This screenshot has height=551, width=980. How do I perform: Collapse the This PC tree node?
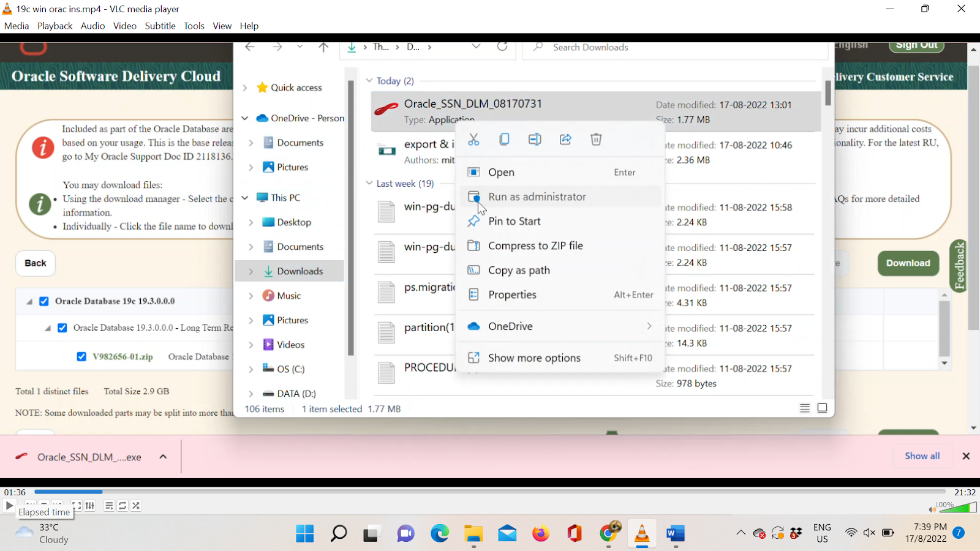[x=245, y=198]
